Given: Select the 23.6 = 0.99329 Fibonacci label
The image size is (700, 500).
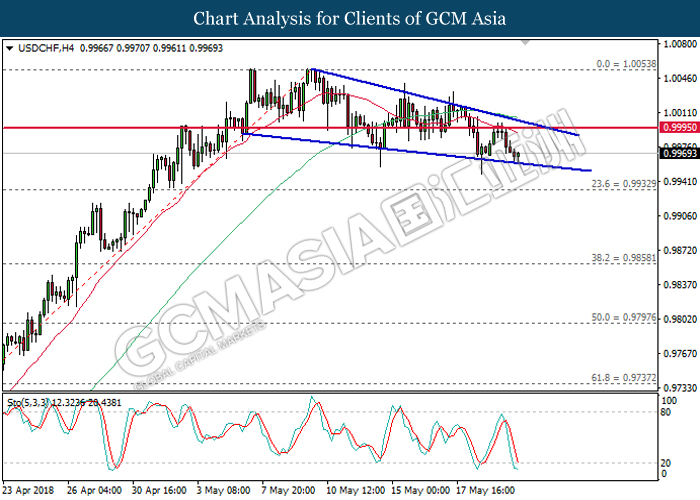Looking at the screenshot, I should pos(624,184).
